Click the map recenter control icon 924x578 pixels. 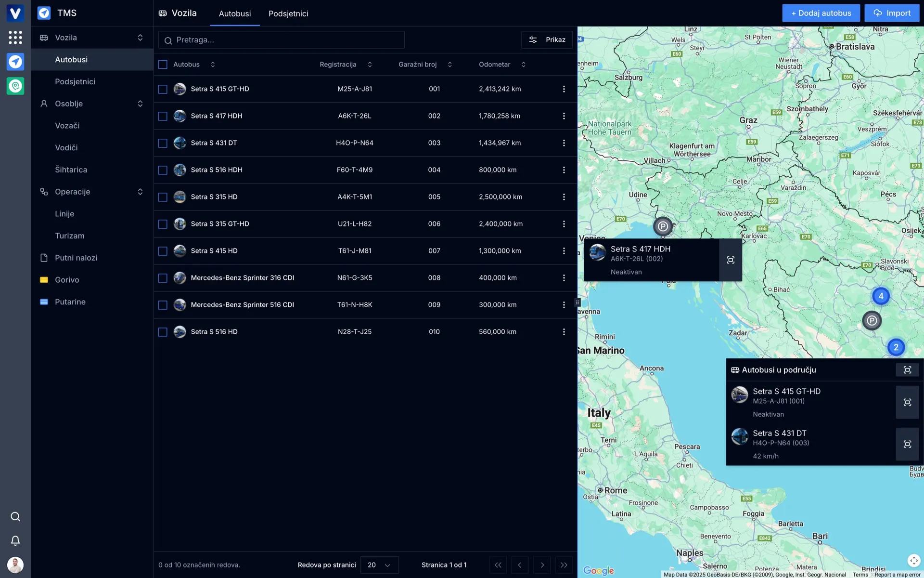click(x=913, y=561)
